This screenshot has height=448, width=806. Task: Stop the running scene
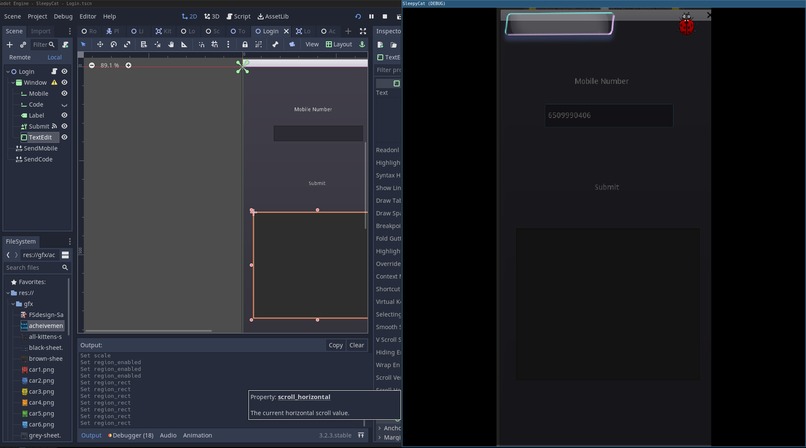click(x=384, y=16)
